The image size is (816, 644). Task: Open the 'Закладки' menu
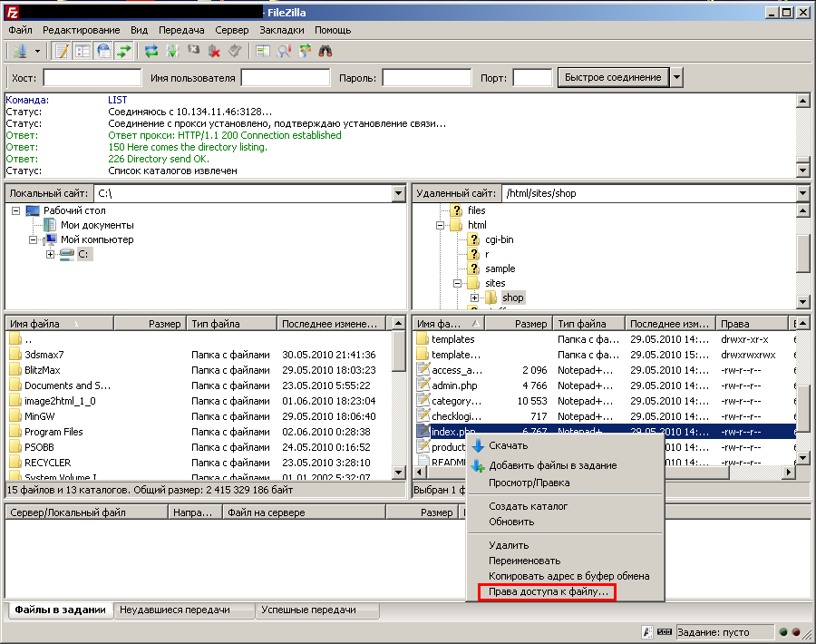coord(282,30)
